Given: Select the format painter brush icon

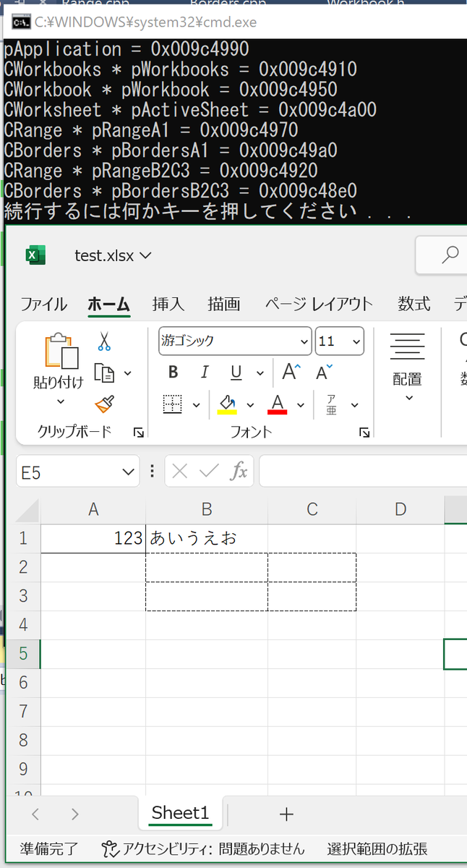Looking at the screenshot, I should [105, 404].
